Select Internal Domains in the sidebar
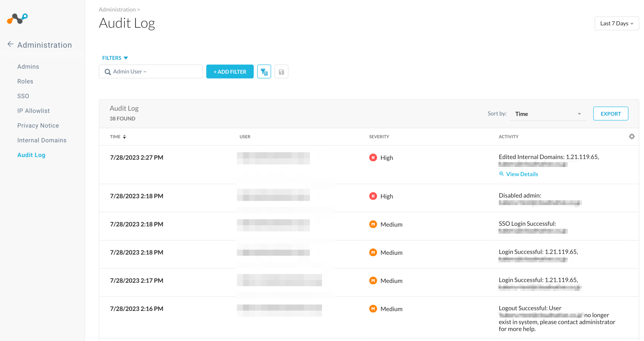 [x=42, y=140]
